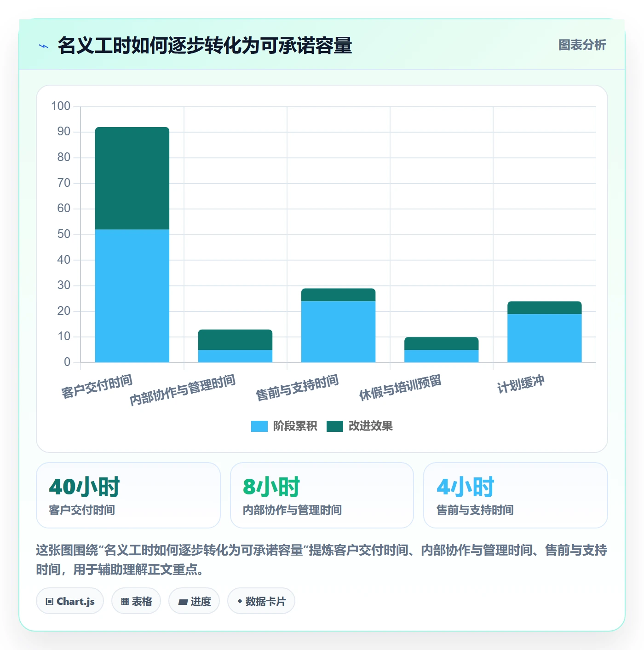Click the lightning bolt icon beside the title
Screen dimensions: 644x650
(x=44, y=46)
